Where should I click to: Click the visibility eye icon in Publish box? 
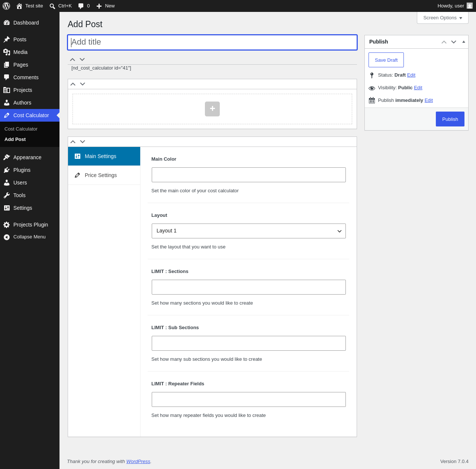tap(372, 88)
